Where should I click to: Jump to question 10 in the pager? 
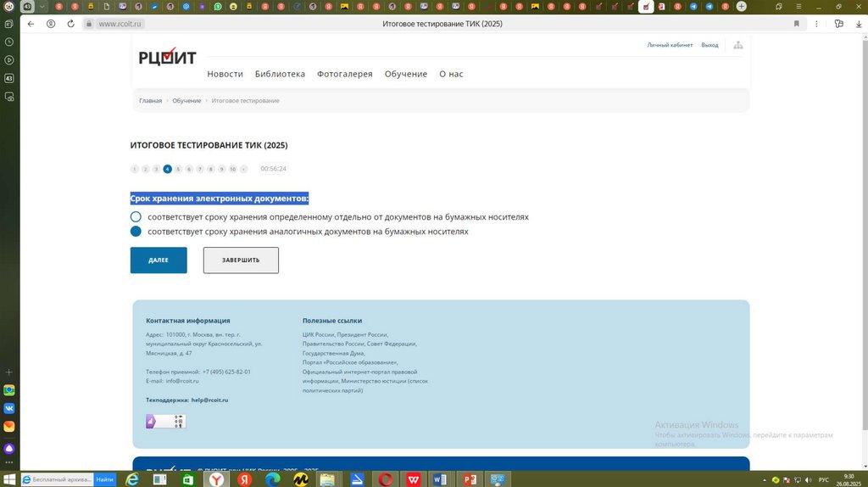232,169
